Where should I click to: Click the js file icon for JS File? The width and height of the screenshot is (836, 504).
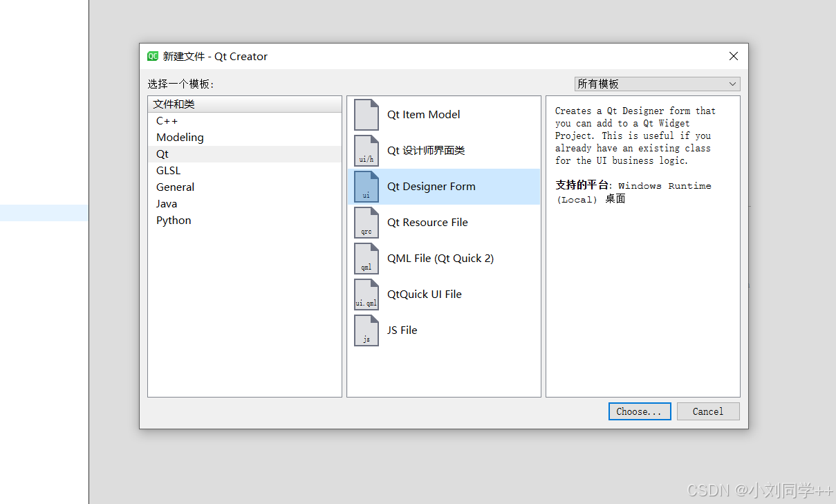(x=366, y=330)
